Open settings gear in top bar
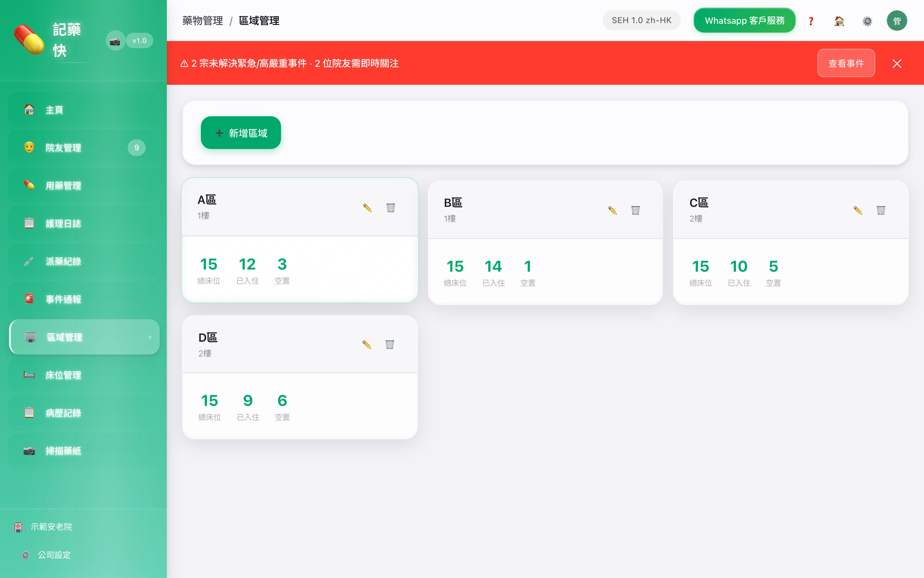The width and height of the screenshot is (924, 578). click(868, 21)
